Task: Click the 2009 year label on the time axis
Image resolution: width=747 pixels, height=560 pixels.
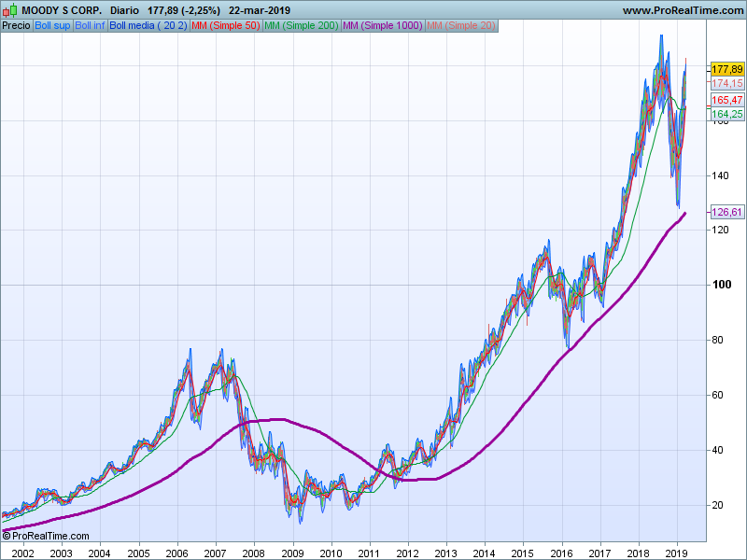Action: 292,553
